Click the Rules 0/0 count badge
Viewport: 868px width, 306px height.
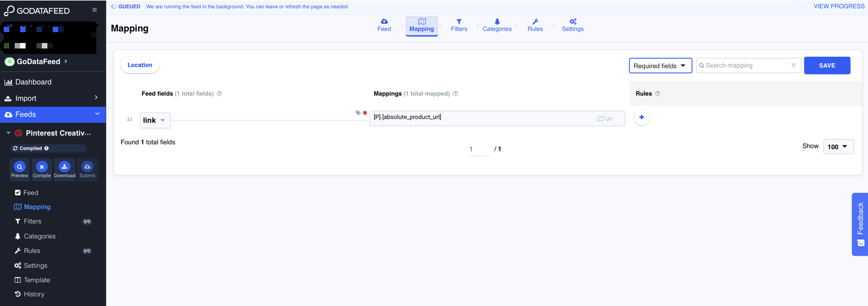point(87,251)
